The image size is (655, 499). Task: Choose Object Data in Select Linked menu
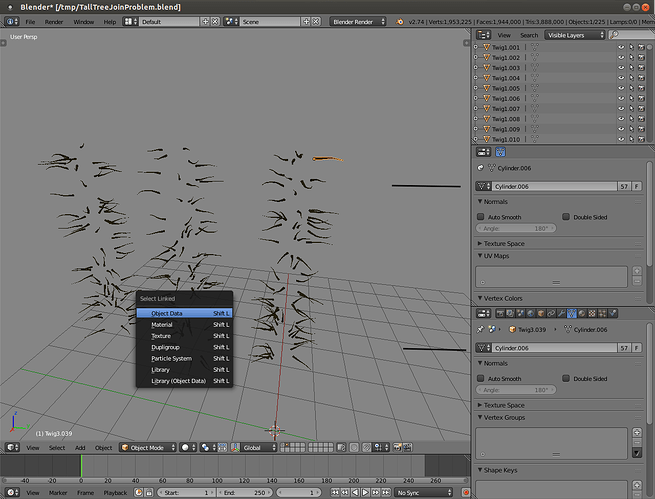point(184,313)
